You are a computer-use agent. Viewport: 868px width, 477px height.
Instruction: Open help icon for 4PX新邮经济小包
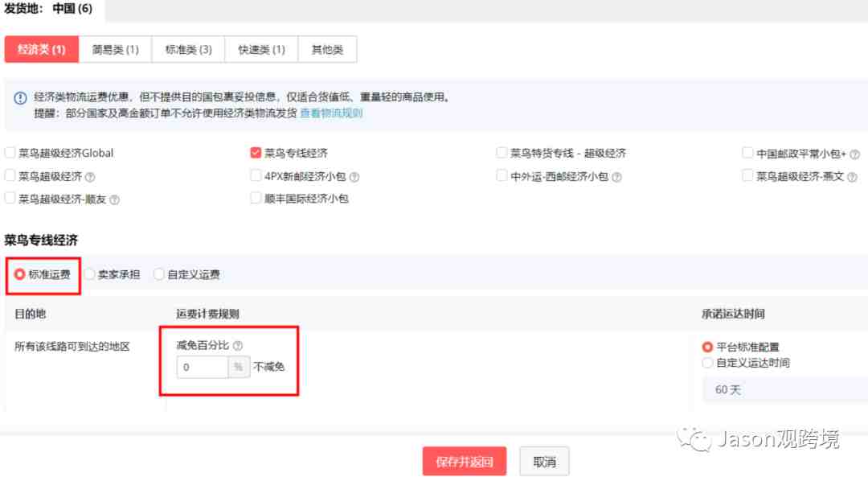tap(354, 177)
